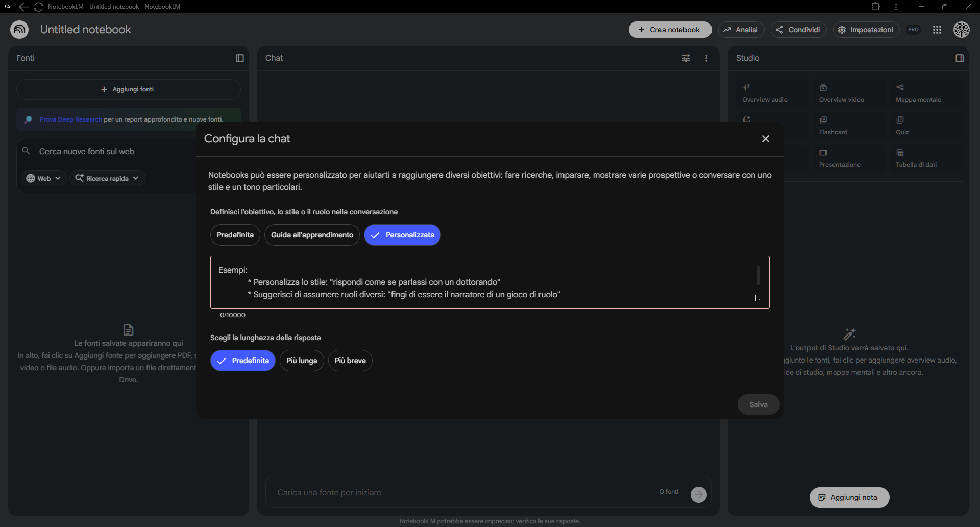Collapse the Fonti panel

tap(239, 58)
